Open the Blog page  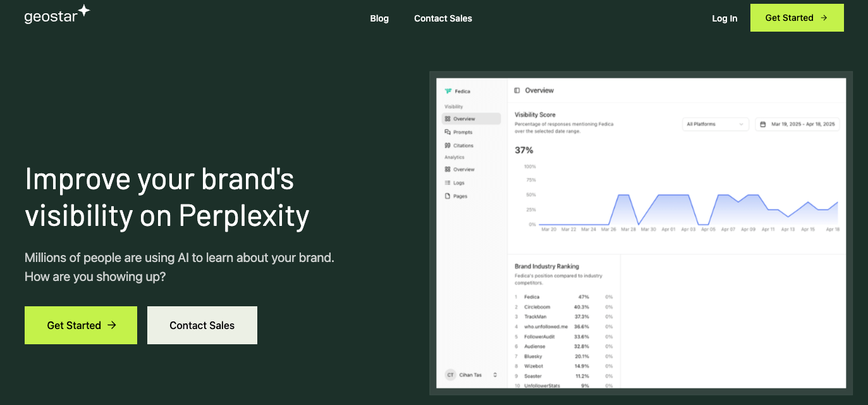(379, 18)
